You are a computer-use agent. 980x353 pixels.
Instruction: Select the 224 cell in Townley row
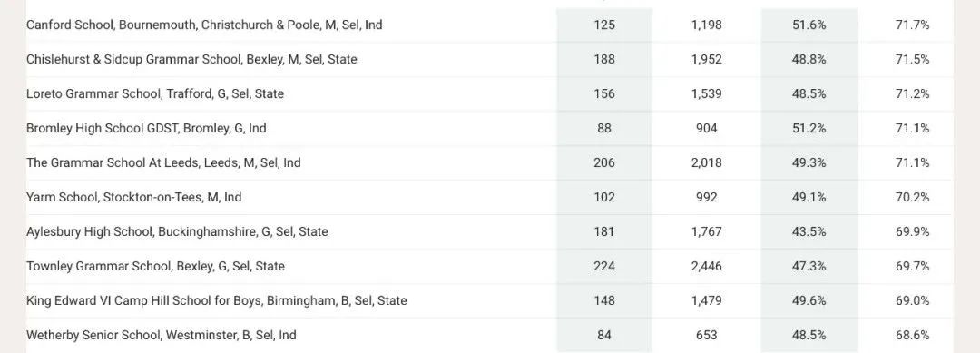click(604, 266)
